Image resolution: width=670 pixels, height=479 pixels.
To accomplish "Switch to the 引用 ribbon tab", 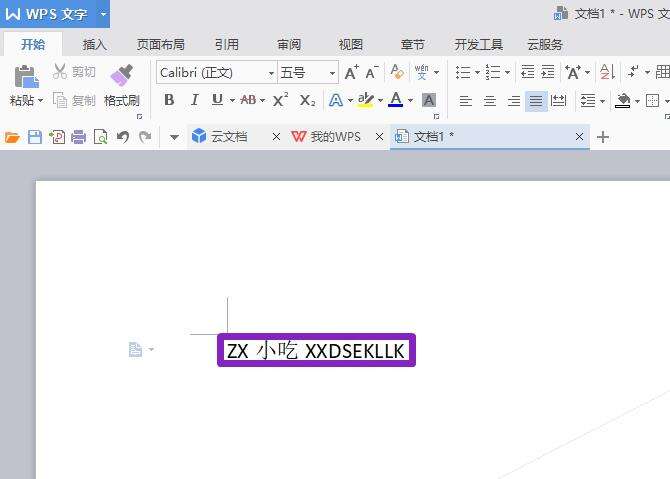I will point(226,44).
